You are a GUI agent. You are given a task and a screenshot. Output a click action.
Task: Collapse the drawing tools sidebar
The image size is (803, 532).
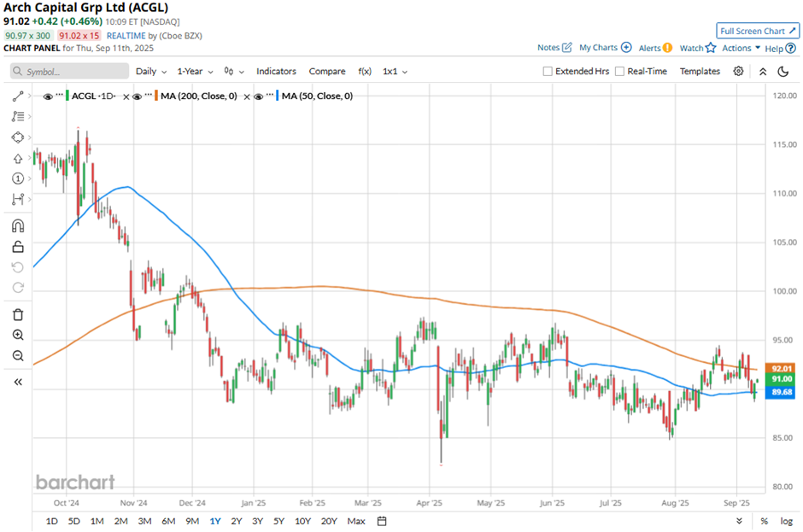(x=18, y=382)
